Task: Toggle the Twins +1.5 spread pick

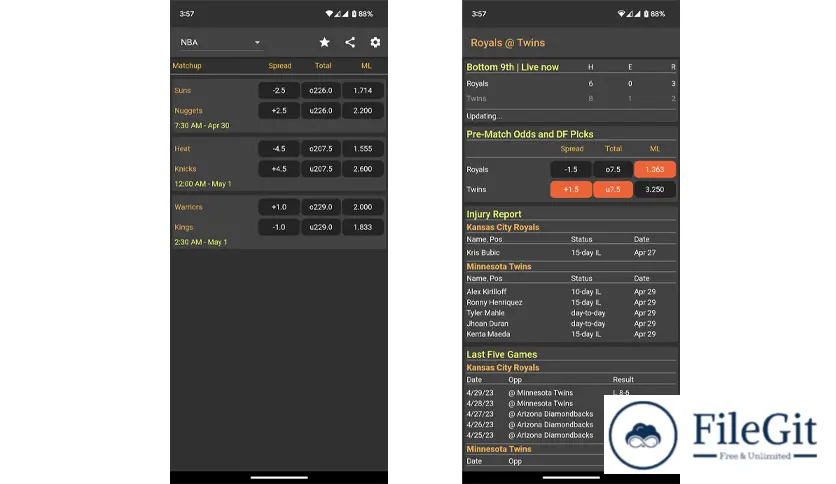Action: coord(570,190)
